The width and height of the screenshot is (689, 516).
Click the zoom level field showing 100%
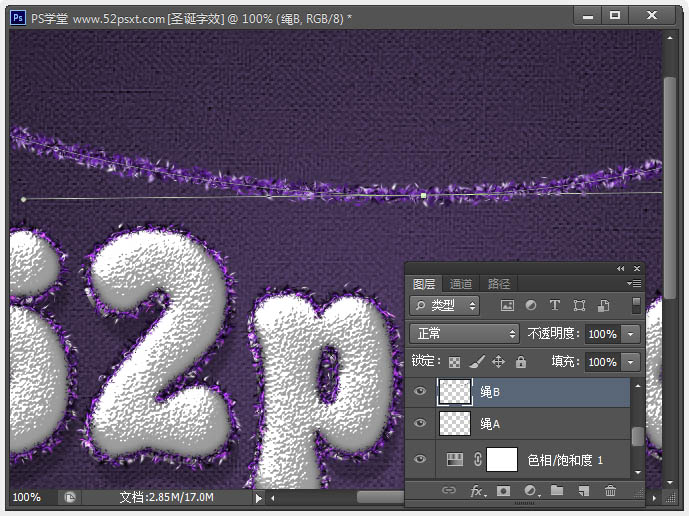(x=27, y=497)
